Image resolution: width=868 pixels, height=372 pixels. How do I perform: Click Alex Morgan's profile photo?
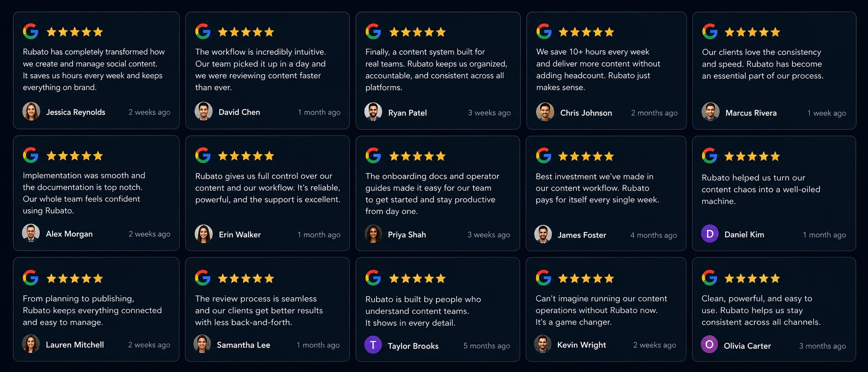click(31, 233)
